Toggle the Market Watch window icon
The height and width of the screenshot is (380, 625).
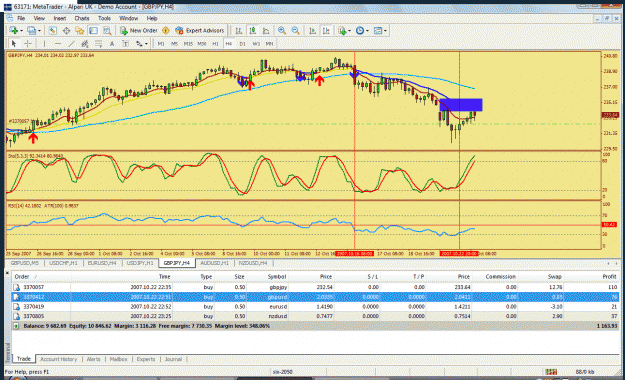pos(53,30)
